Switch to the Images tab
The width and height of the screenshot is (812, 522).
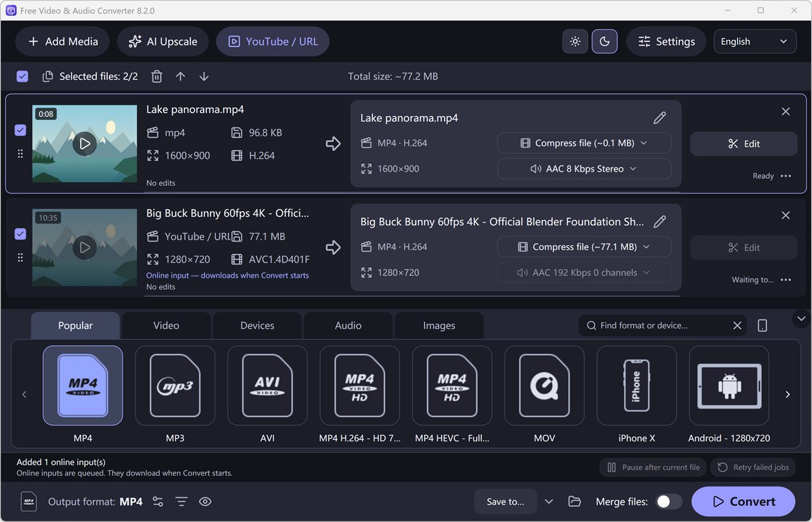point(439,325)
